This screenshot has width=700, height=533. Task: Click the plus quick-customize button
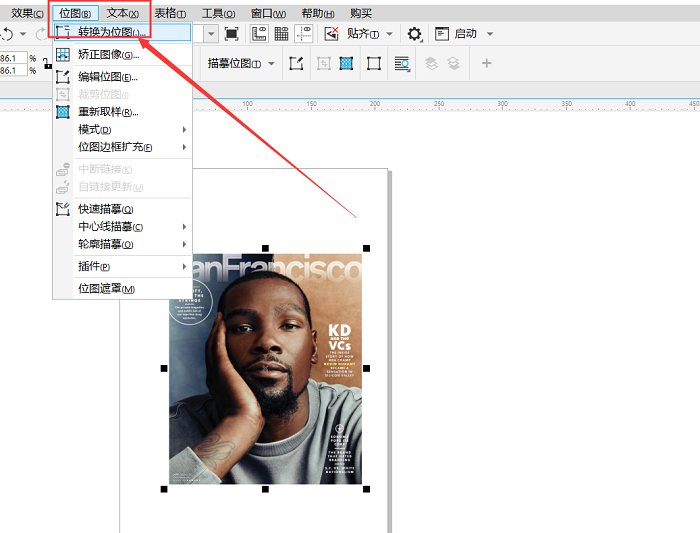487,64
